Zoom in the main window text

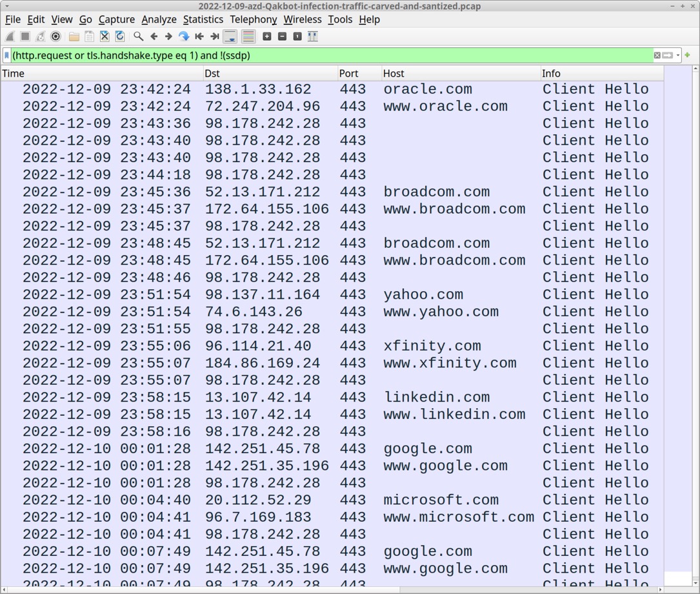[267, 37]
